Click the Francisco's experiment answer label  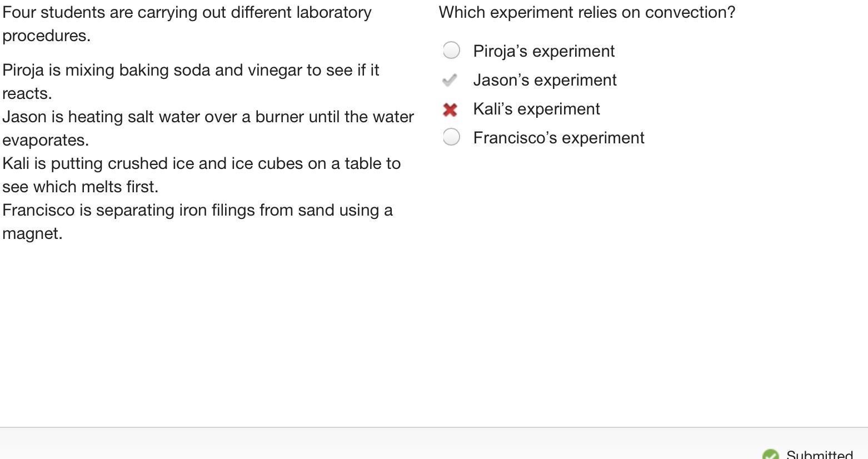558,138
